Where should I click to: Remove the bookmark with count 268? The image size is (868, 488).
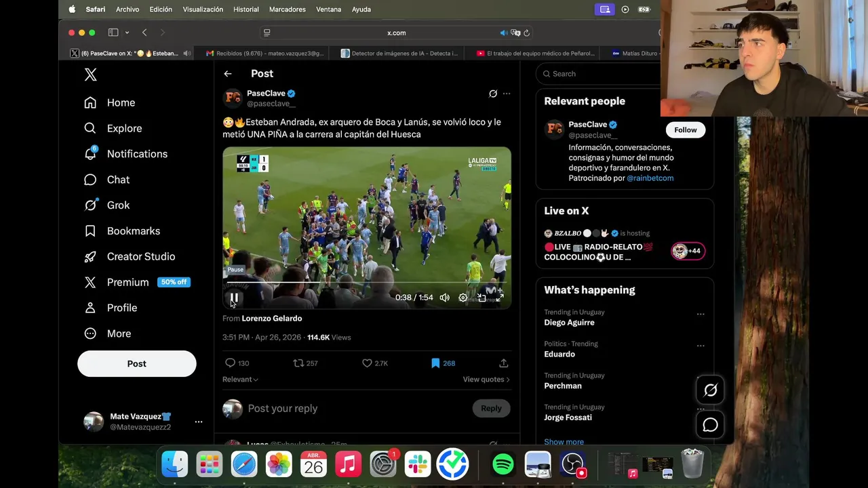click(x=443, y=363)
